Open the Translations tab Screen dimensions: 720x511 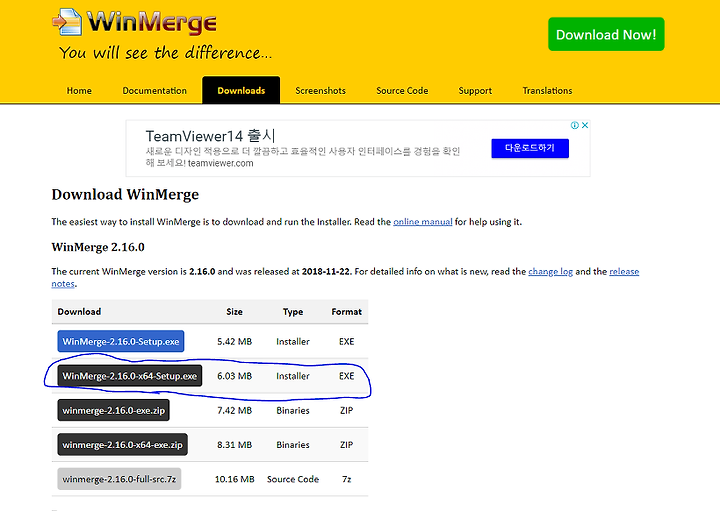tap(547, 90)
